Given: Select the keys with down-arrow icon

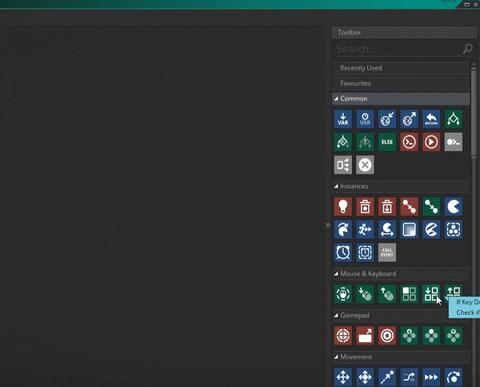Looking at the screenshot, I should pos(431,294).
